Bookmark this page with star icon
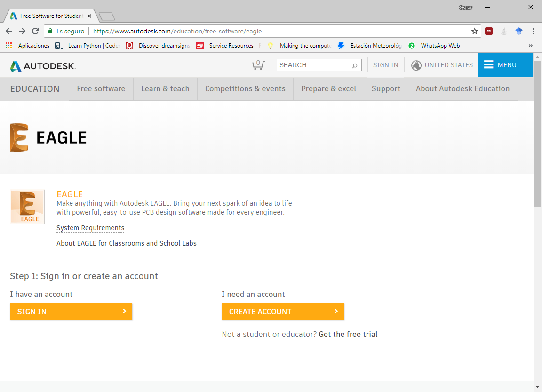Screen dimensions: 542x392 click(475, 31)
